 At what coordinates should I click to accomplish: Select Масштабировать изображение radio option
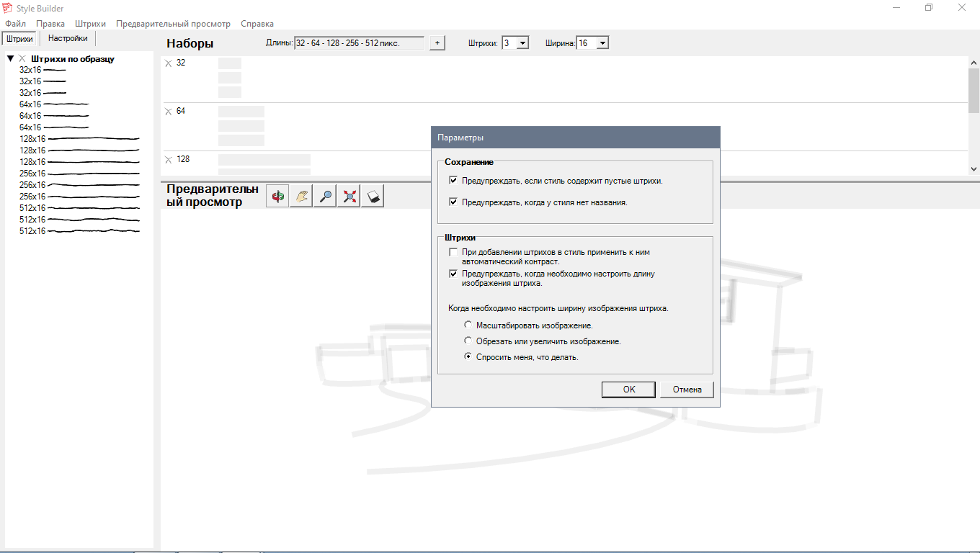(468, 325)
